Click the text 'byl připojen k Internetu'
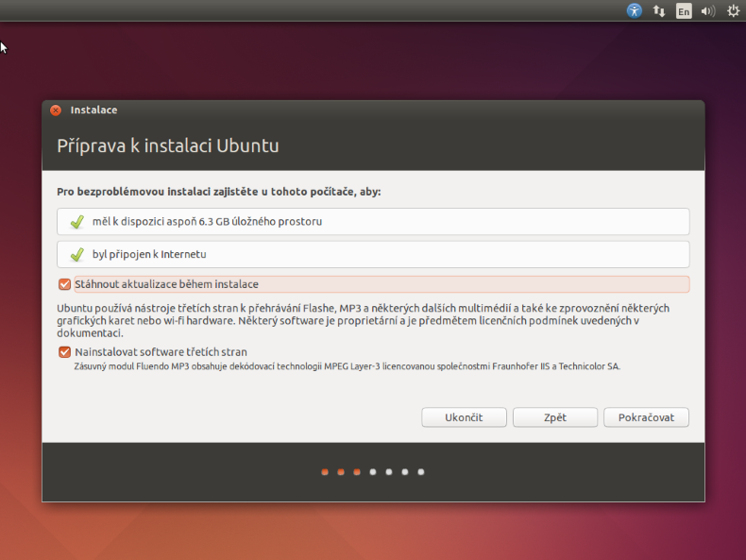This screenshot has height=560, width=746. 149,255
